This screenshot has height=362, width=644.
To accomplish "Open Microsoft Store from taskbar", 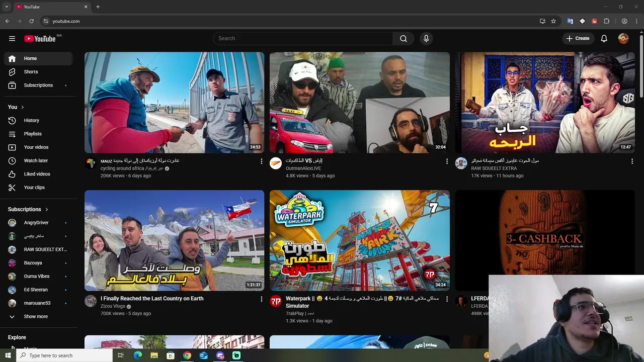I will tap(171, 355).
